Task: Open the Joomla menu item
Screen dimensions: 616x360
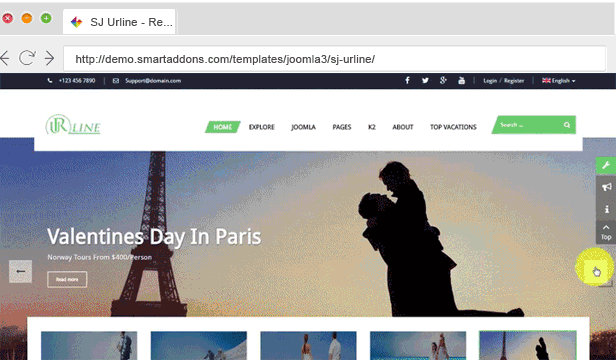Action: pos(303,127)
